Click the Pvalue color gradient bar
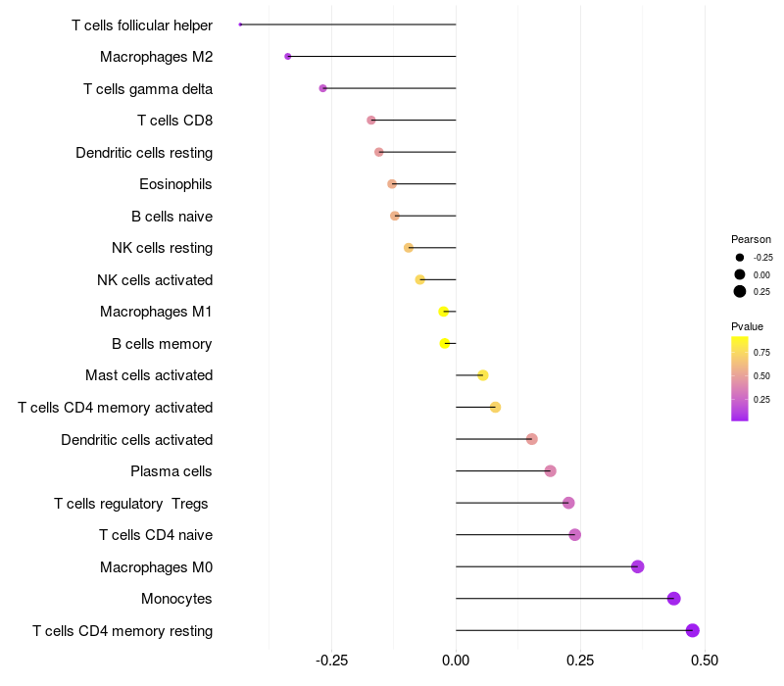 pos(740,379)
